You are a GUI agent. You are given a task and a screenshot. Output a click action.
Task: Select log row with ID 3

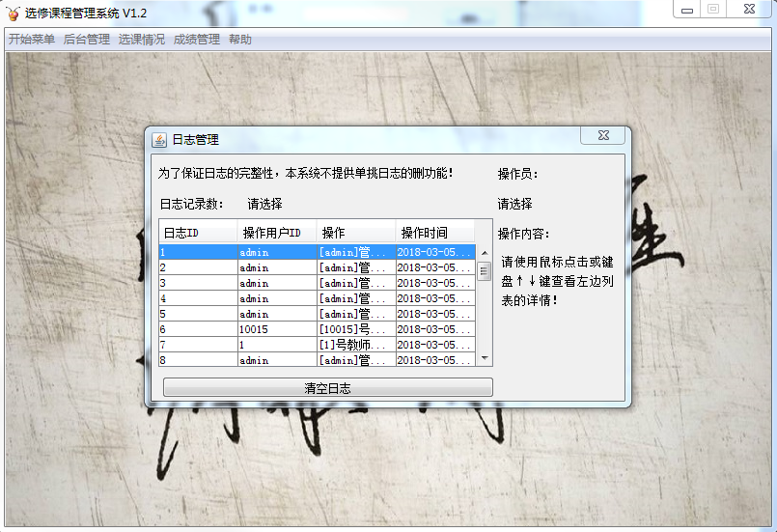318,283
